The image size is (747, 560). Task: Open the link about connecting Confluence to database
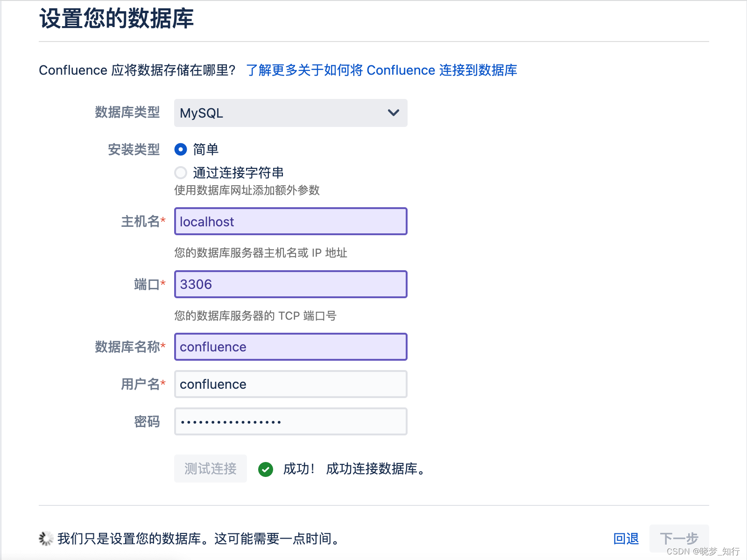pos(381,70)
